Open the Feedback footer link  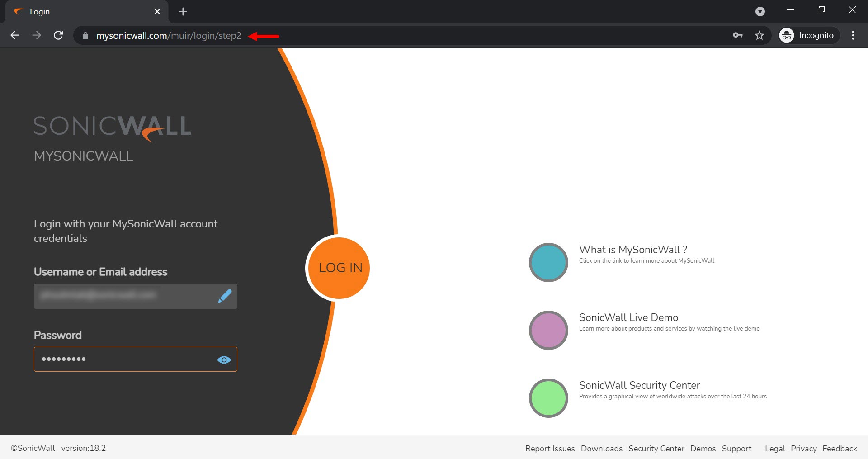(x=840, y=448)
